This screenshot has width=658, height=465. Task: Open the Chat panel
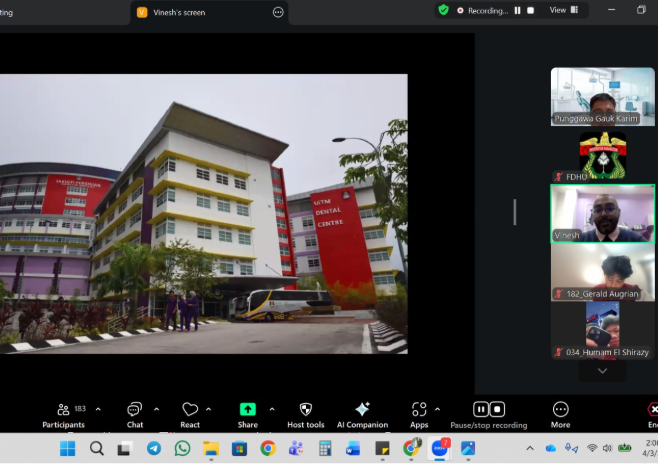[x=134, y=410]
